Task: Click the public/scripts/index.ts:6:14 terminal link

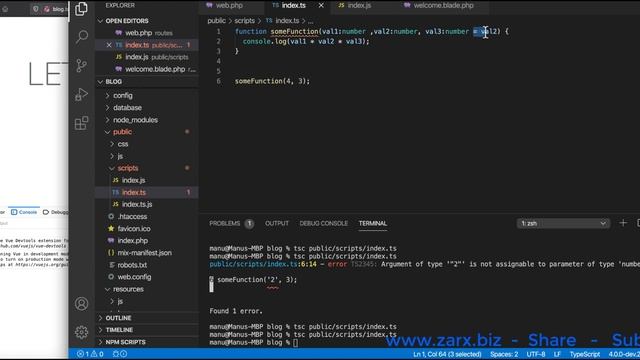Action: [263, 264]
